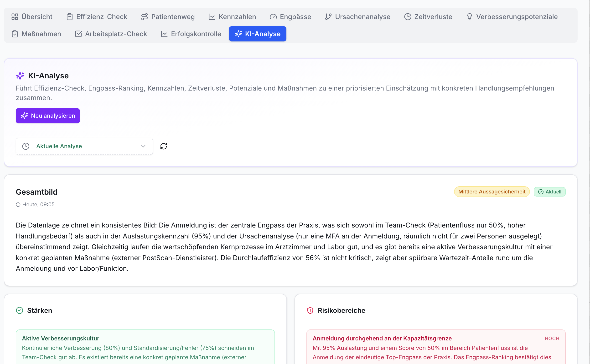The height and width of the screenshot is (364, 590).
Task: Switch to the Maßnahmen tab
Action: (36, 34)
